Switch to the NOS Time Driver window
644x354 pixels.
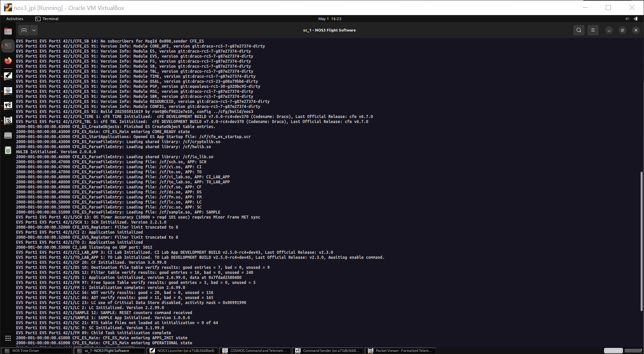[37, 351]
